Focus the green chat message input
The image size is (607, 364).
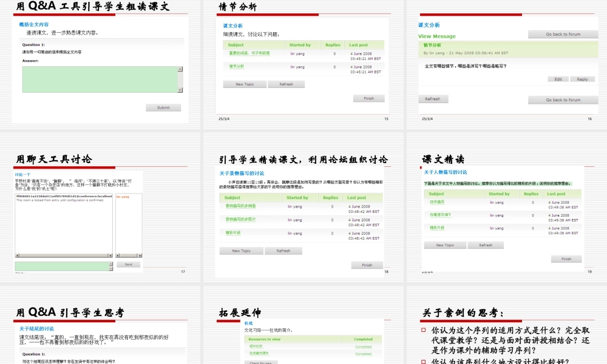click(62, 266)
